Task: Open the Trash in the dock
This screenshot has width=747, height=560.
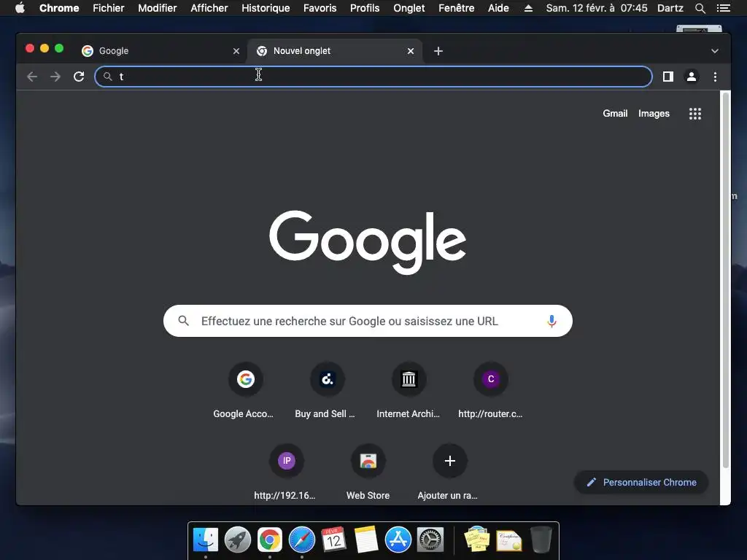Action: click(541, 540)
